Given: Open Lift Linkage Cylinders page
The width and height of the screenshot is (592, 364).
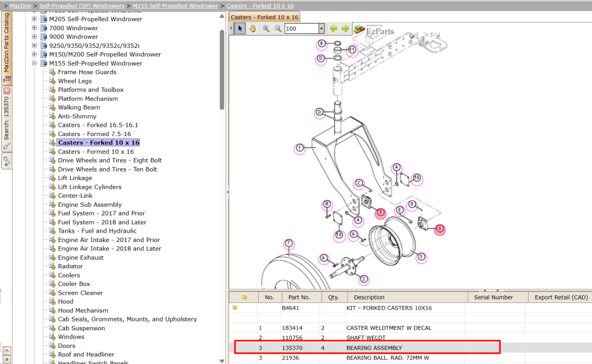Looking at the screenshot, I should [x=89, y=187].
